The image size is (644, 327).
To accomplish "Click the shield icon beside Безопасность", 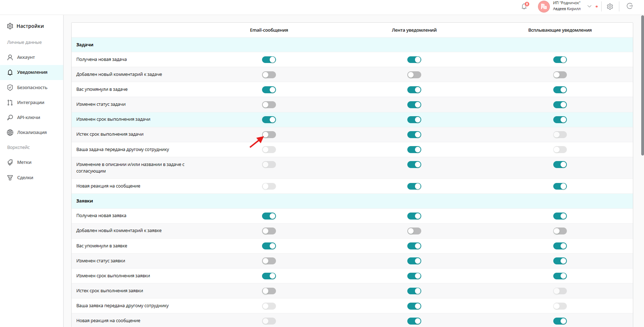I will (10, 88).
